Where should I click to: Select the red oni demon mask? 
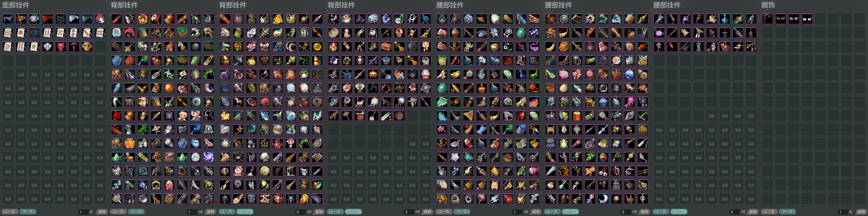[x=61, y=46]
